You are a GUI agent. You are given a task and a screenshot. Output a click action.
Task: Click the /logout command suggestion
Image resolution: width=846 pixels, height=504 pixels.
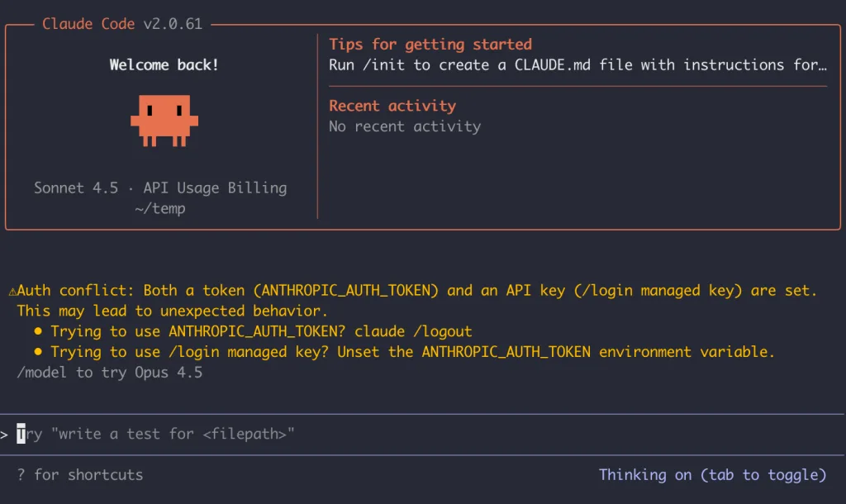pos(444,331)
